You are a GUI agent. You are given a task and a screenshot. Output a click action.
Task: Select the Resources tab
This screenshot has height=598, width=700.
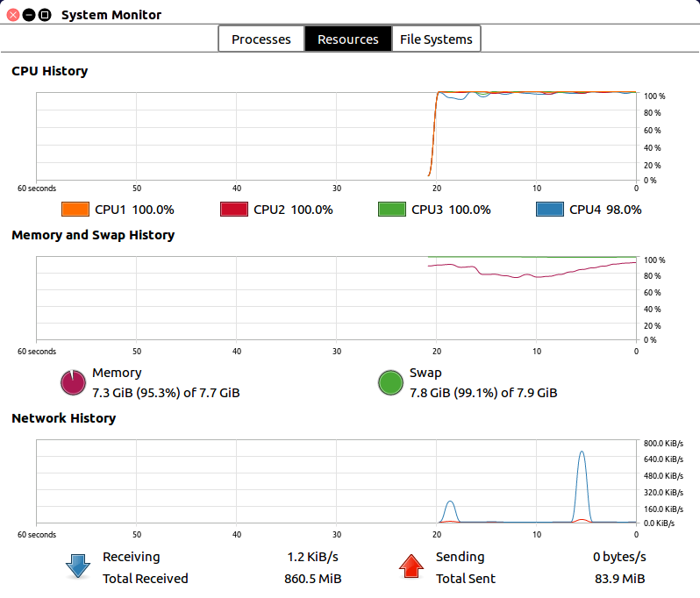(x=347, y=39)
